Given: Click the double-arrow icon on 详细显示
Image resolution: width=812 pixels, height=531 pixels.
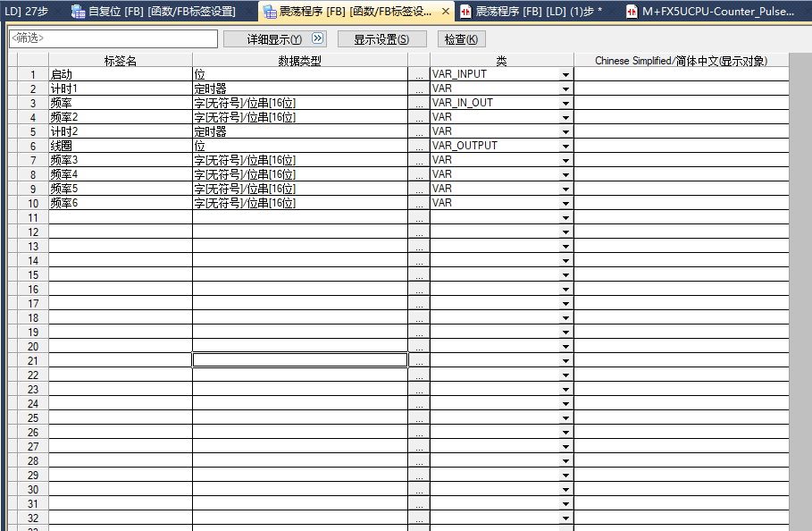Looking at the screenshot, I should (317, 39).
